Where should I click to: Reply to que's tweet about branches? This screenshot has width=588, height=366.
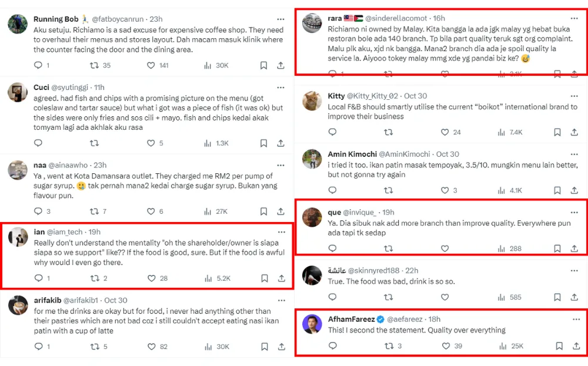pyautogui.click(x=332, y=249)
